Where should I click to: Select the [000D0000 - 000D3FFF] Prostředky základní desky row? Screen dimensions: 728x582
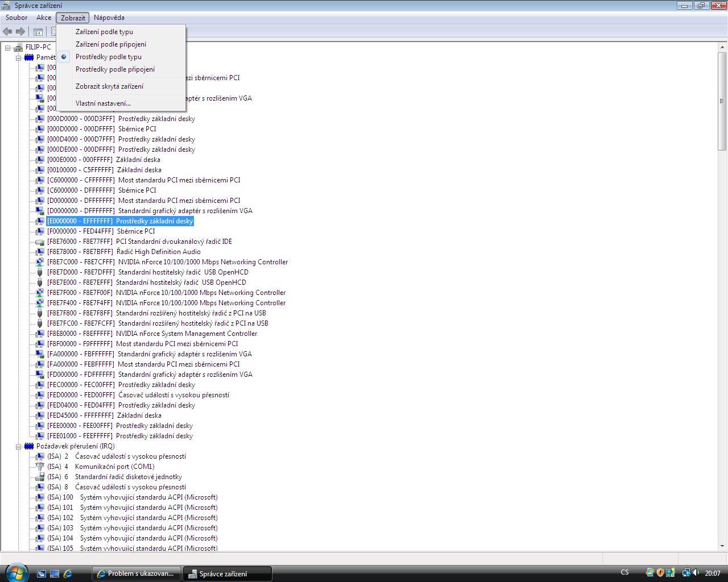121,119
